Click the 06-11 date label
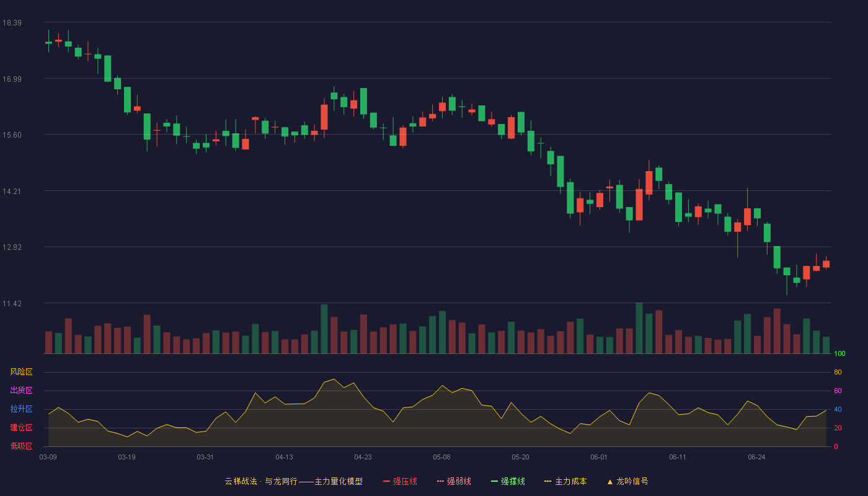 point(678,457)
